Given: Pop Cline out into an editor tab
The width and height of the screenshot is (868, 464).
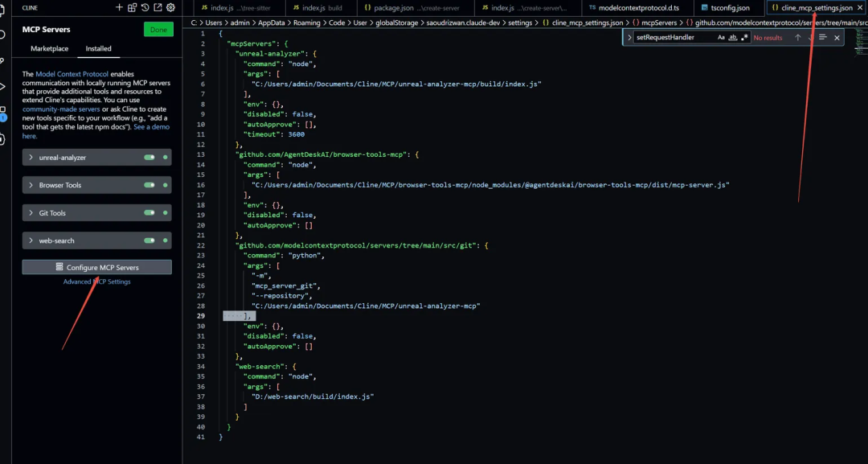Looking at the screenshot, I should click(x=158, y=7).
